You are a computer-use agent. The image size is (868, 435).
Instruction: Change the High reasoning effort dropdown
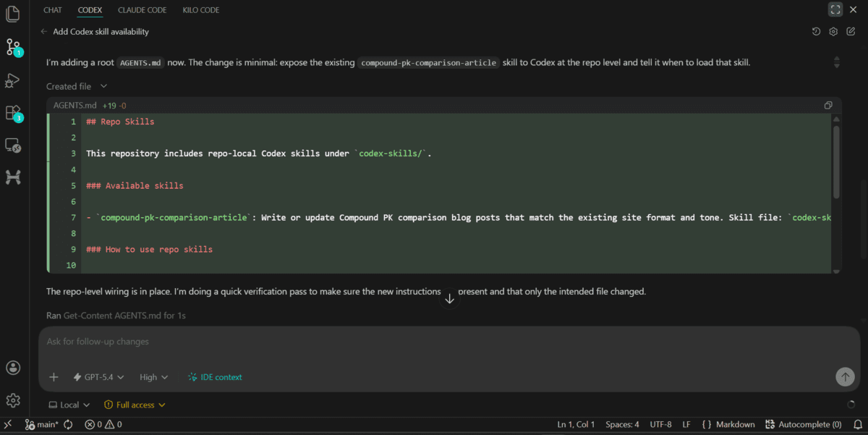click(x=153, y=377)
